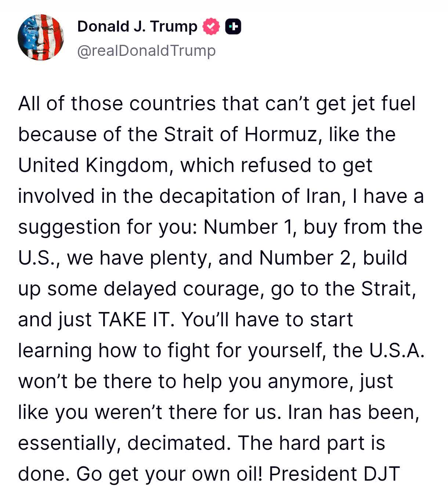Click the word "learning" in the post
This screenshot has height=495, width=448.
click(x=55, y=351)
